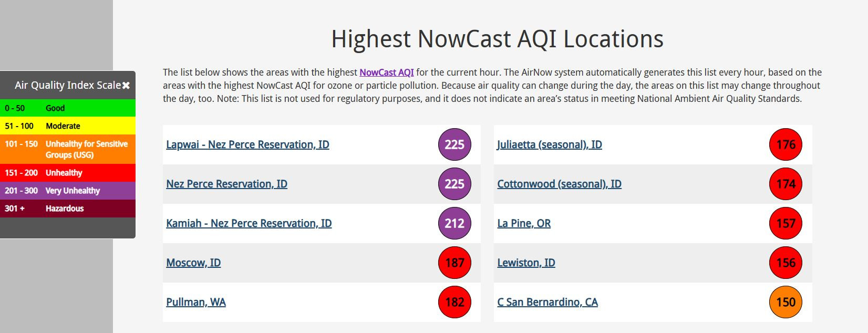Click the purple 225 AQI circle for Lapwai

pos(454,144)
